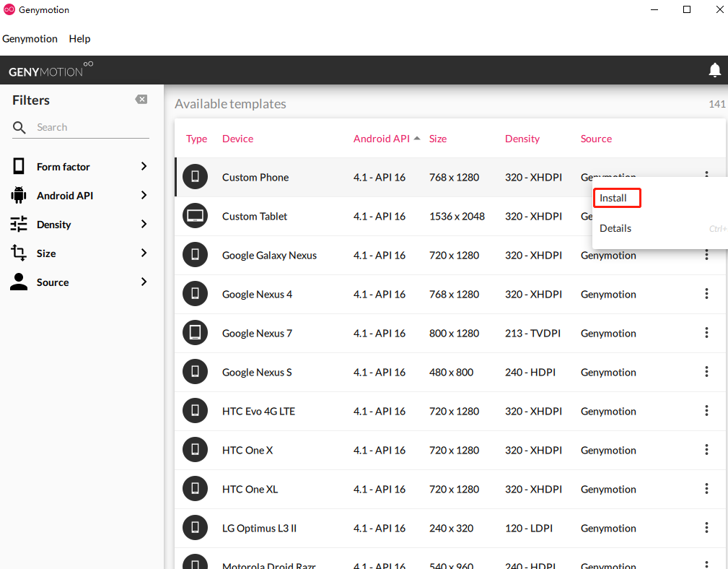Viewport: 728px width, 569px height.
Task: Expand the Android API filter chevron
Action: tap(144, 195)
